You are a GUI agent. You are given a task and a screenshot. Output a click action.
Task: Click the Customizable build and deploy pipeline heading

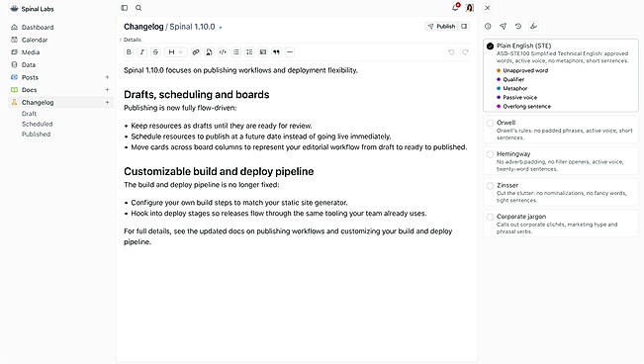point(219,171)
